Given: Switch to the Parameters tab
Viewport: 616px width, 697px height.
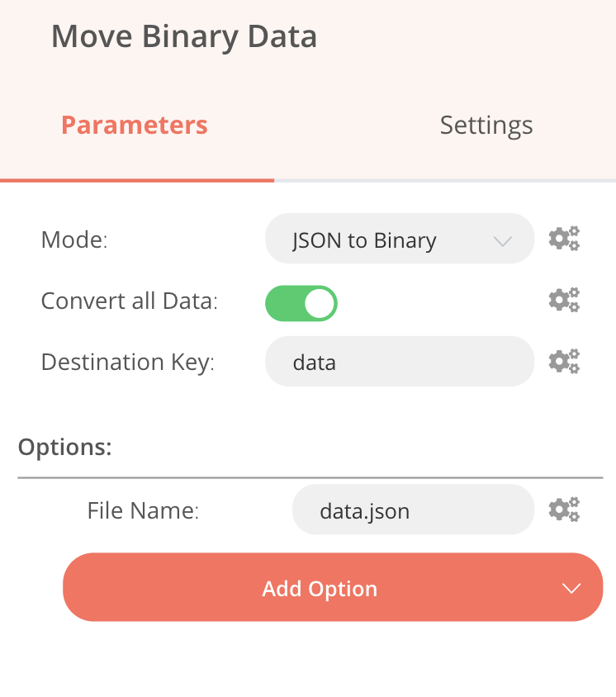Looking at the screenshot, I should 135,126.
